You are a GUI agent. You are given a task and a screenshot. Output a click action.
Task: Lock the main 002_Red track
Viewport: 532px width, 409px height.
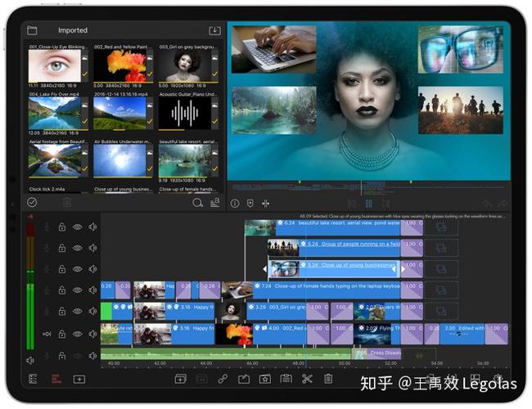pos(62,334)
